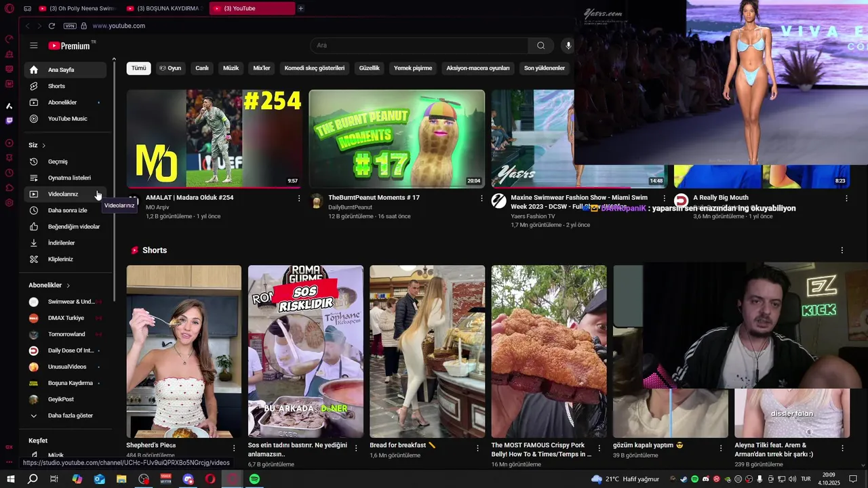The height and width of the screenshot is (488, 868).
Task: Open Spotify from the taskbar
Action: [x=254, y=479]
